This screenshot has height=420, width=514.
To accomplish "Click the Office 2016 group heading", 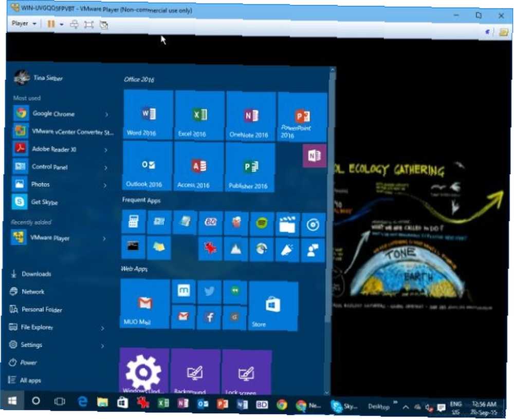I will pyautogui.click(x=139, y=79).
